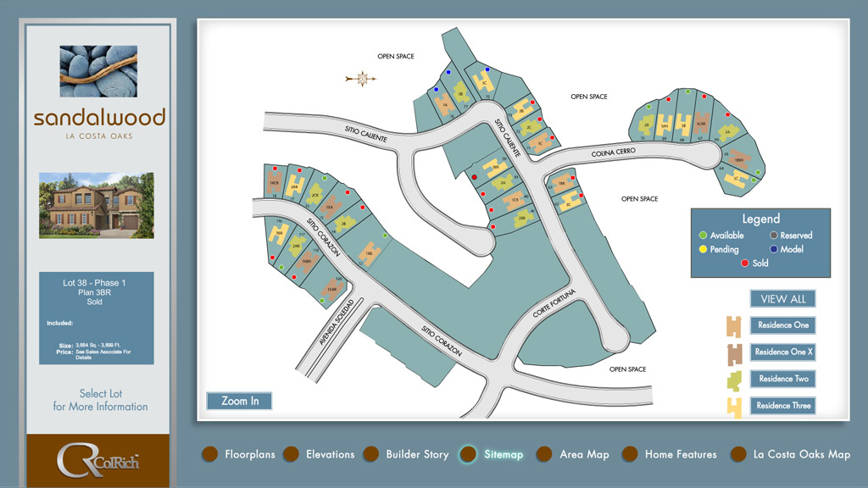868x488 pixels.
Task: Click the Residence Three floorplan icon
Action: pos(734,408)
